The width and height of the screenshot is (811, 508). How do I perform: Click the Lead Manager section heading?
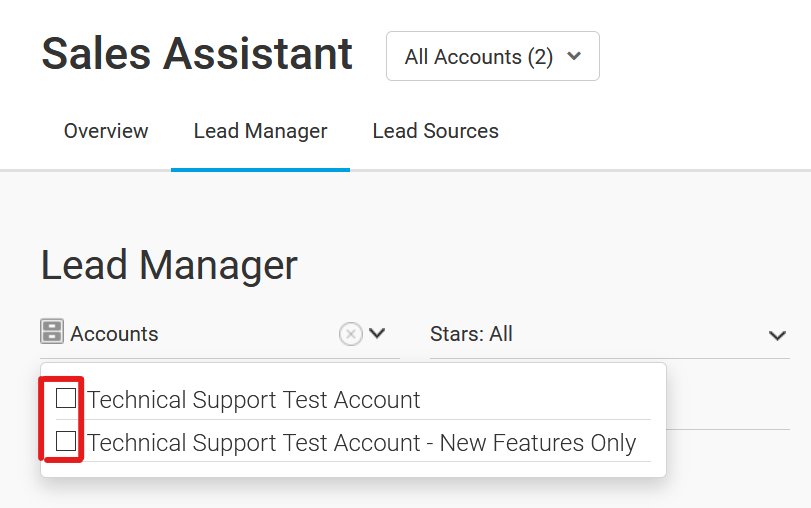click(x=169, y=265)
